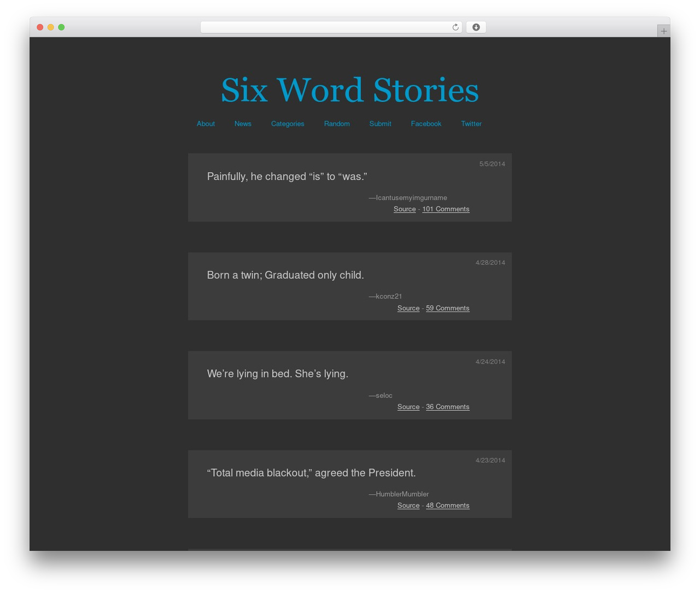Reload the page using the refresh icon
The height and width of the screenshot is (593, 700).
click(455, 27)
